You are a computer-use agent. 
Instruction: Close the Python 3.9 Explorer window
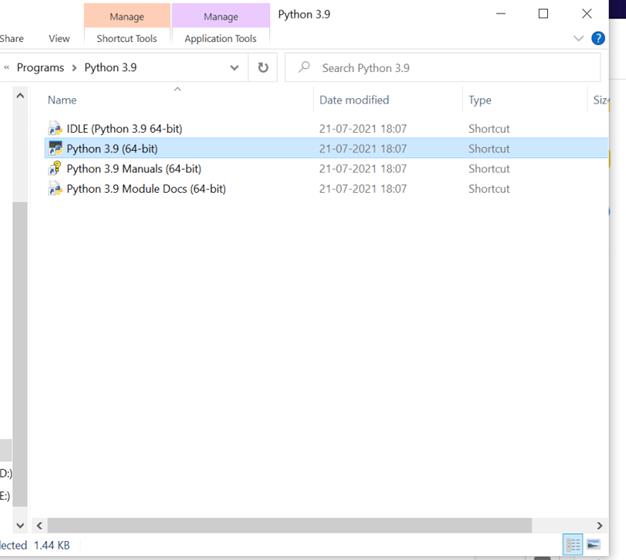tap(586, 14)
